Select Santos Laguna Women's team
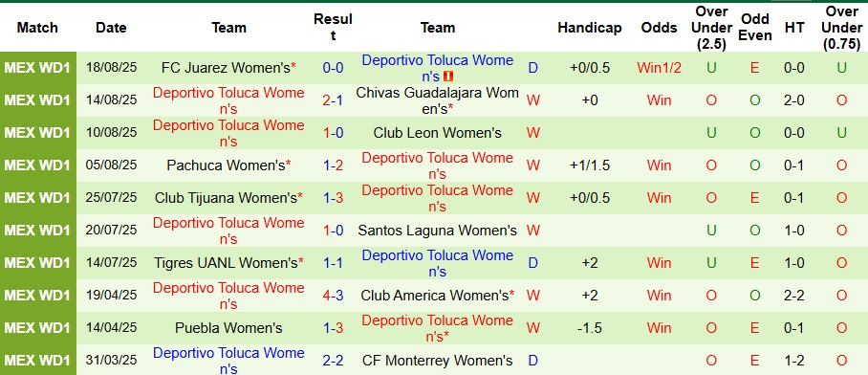 [x=437, y=231]
